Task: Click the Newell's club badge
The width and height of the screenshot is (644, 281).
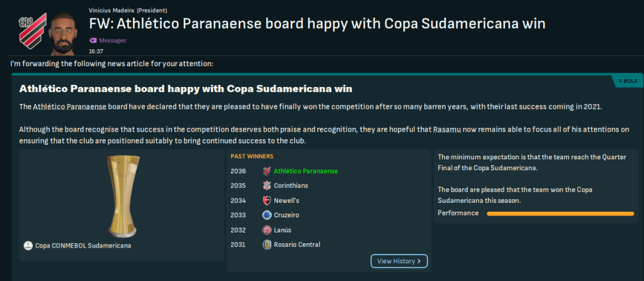Action: click(267, 200)
